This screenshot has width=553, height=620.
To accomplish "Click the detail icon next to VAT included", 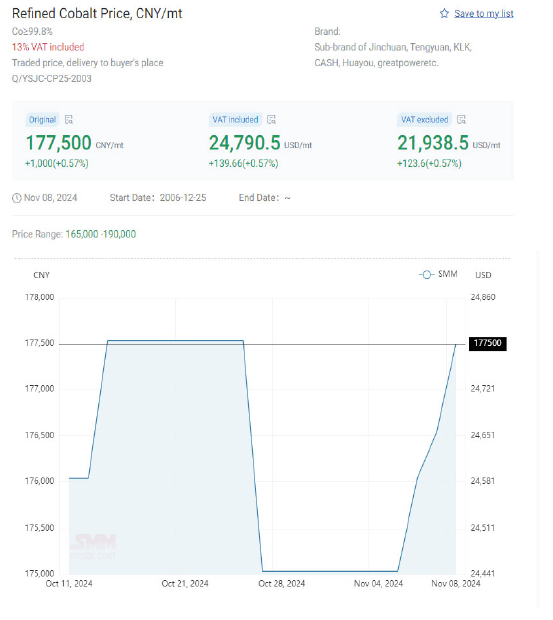I will coord(271,119).
